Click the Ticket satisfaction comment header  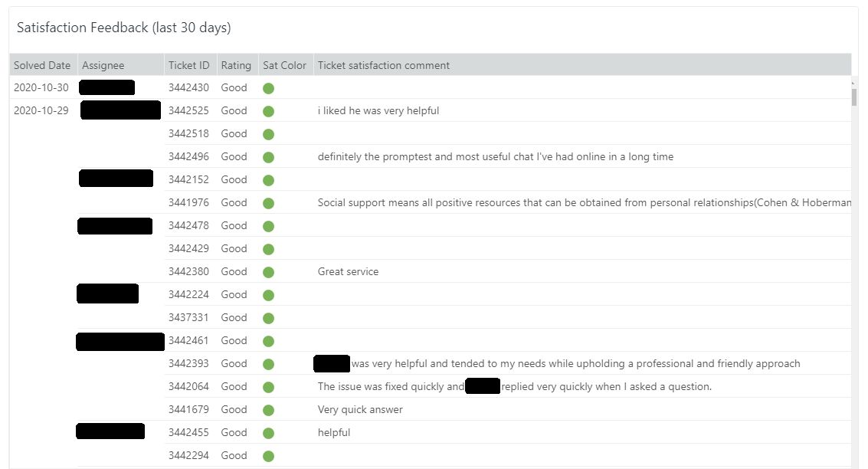pyautogui.click(x=384, y=65)
